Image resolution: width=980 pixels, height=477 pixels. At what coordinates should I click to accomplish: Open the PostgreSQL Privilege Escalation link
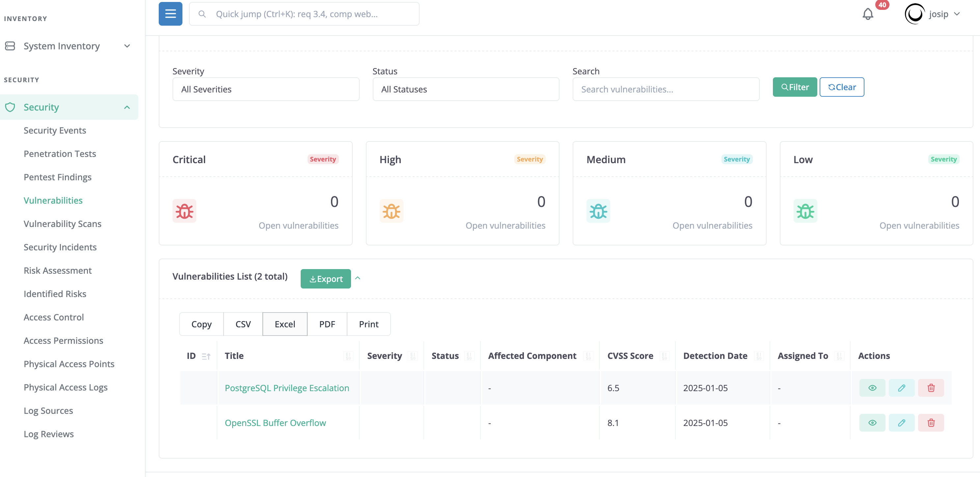287,388
